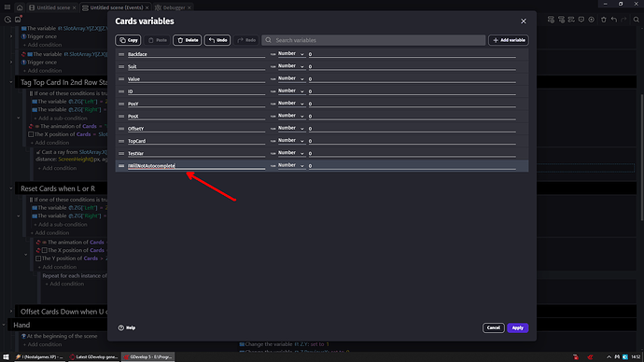Collapse the Reset Cards when L or R group
644x362 pixels.
[11, 188]
